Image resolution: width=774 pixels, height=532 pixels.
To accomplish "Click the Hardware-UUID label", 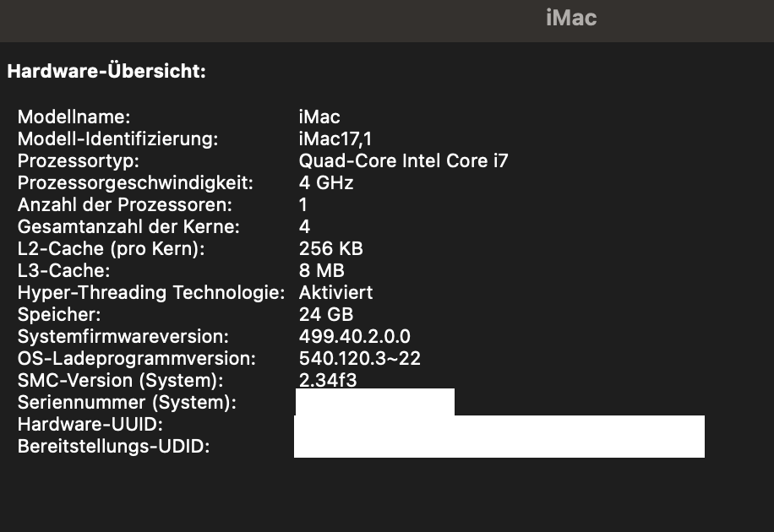I will (90, 425).
